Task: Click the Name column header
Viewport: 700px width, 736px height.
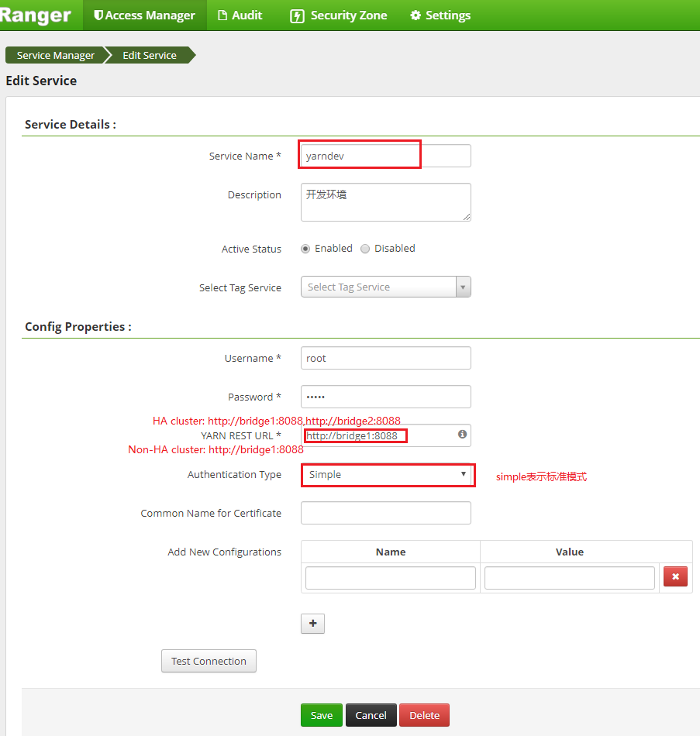Action: coord(391,552)
